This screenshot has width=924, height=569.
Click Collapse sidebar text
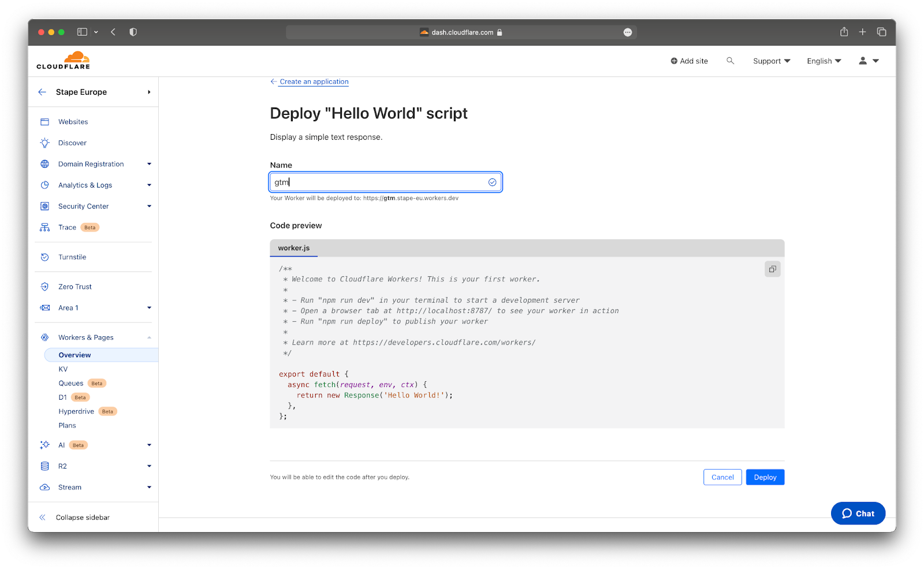pyautogui.click(x=83, y=518)
